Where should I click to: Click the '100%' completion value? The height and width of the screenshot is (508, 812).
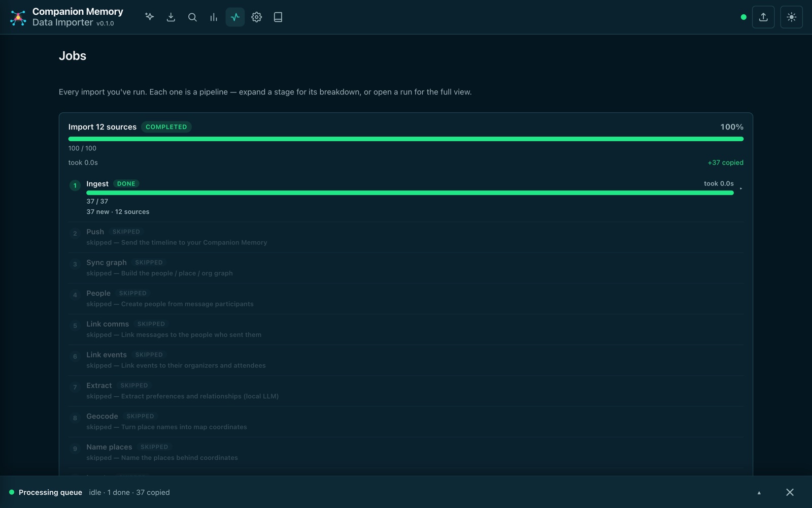tap(732, 127)
